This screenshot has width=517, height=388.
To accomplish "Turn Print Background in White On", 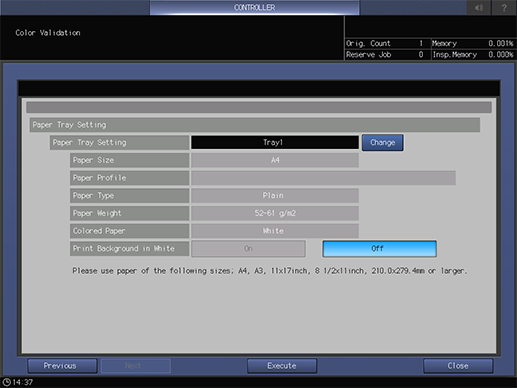I will (248, 249).
